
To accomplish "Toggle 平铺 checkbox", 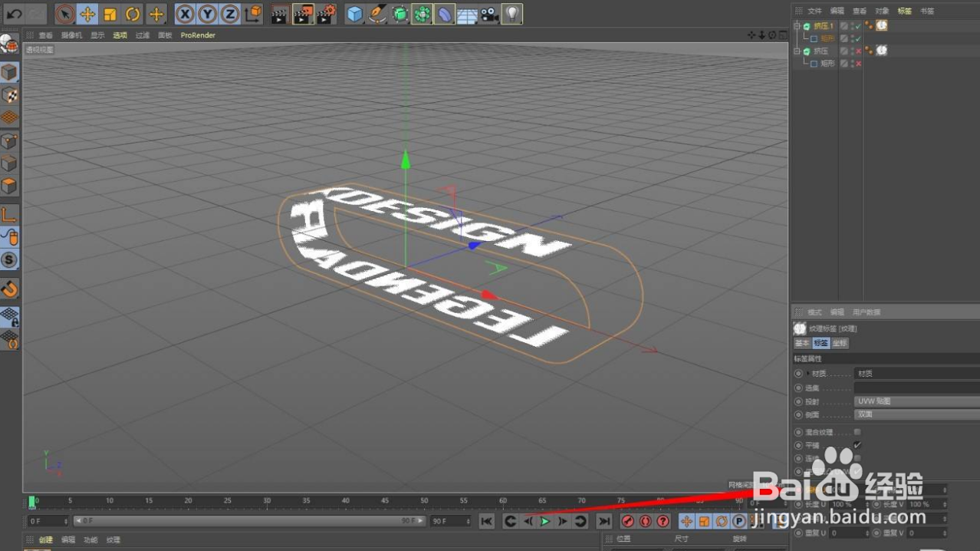I will [857, 445].
